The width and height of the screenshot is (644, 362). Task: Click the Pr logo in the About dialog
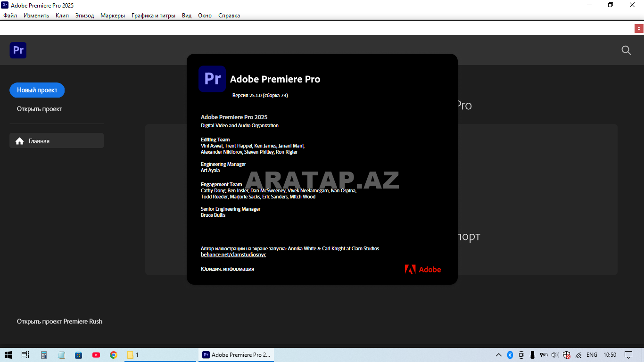coord(212,79)
